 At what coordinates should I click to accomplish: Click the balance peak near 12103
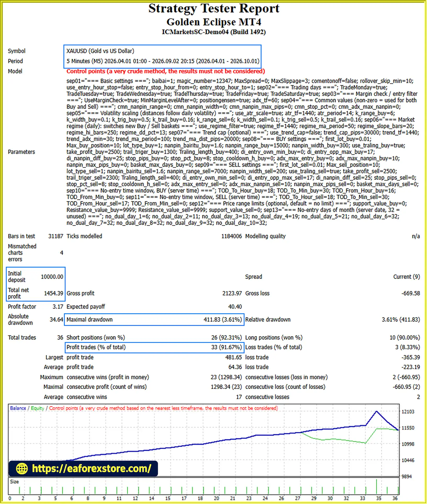point(377,411)
